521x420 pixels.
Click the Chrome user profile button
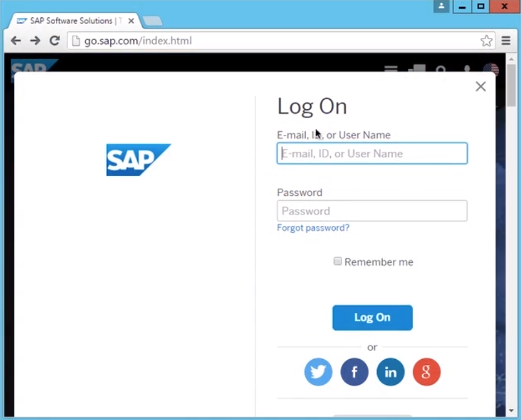click(441, 6)
